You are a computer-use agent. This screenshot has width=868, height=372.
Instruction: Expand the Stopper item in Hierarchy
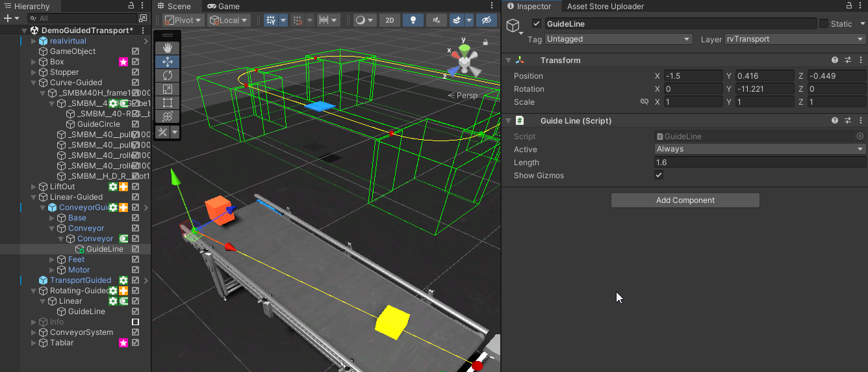point(34,72)
